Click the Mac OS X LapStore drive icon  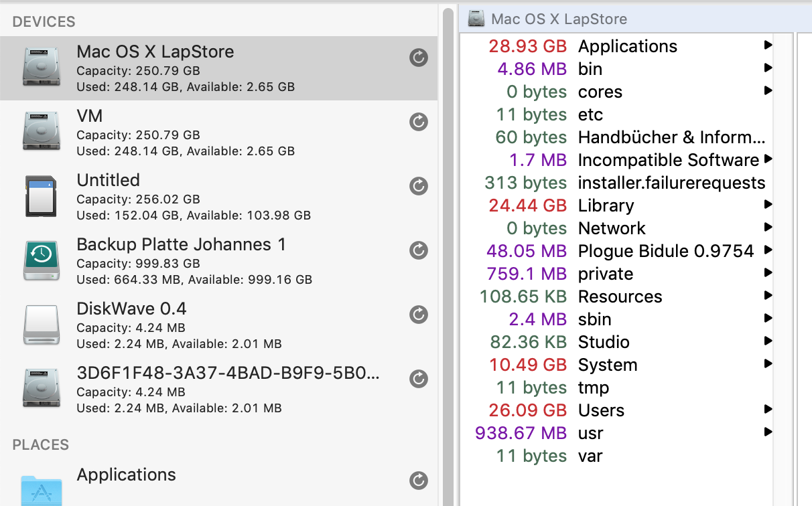41,67
